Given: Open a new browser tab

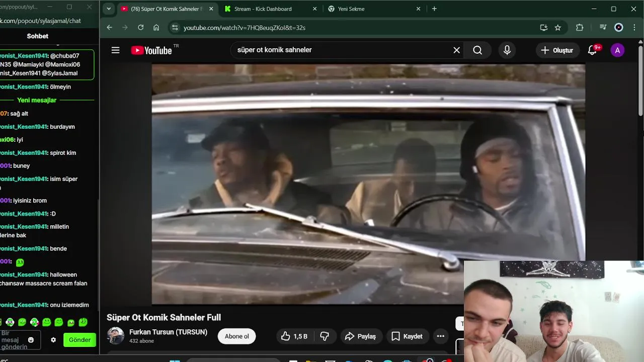Looking at the screenshot, I should click(x=434, y=9).
